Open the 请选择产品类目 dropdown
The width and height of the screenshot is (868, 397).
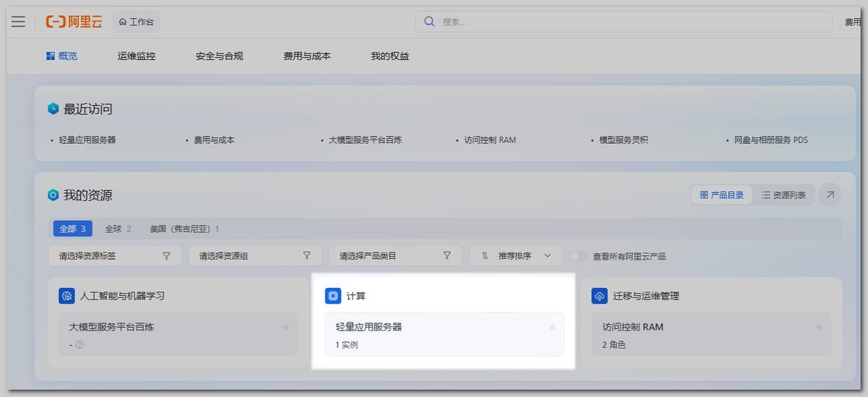pos(396,255)
